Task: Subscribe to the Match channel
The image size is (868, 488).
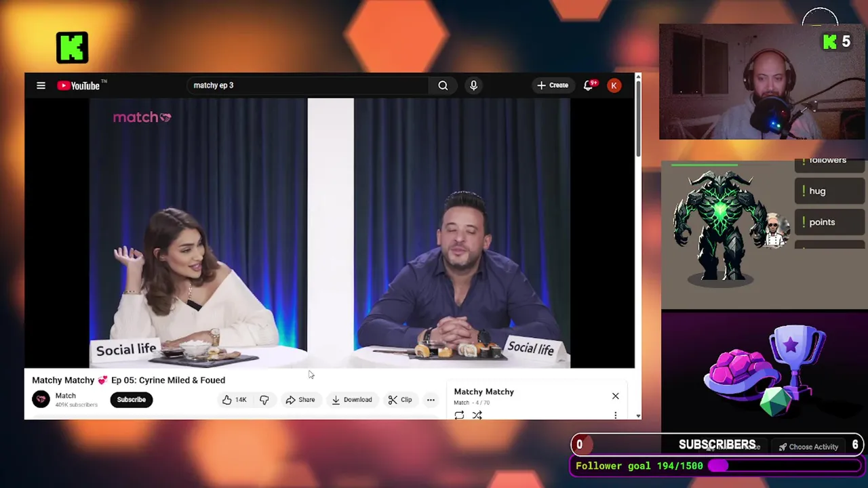Action: click(x=131, y=399)
